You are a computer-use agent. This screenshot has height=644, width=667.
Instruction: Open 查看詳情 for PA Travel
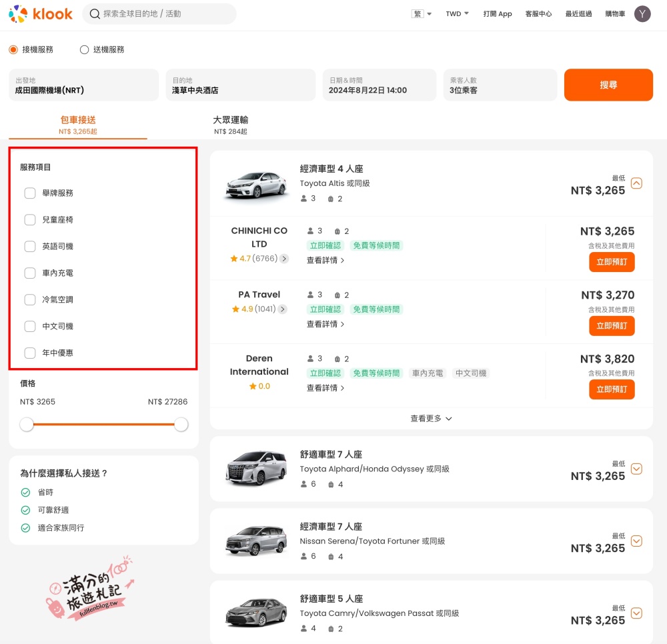[325, 324]
